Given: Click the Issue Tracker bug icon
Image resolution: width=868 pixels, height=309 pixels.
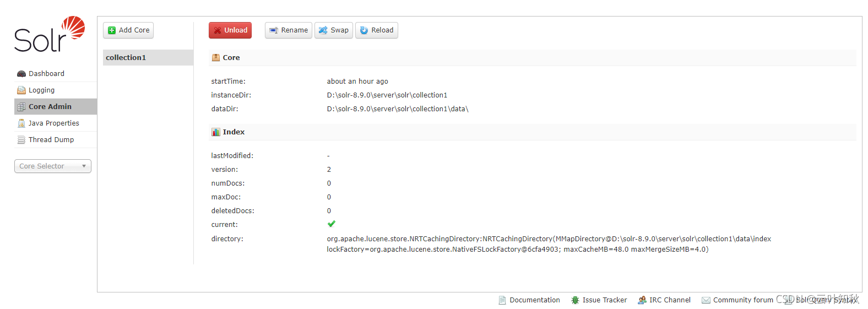Looking at the screenshot, I should (x=575, y=300).
